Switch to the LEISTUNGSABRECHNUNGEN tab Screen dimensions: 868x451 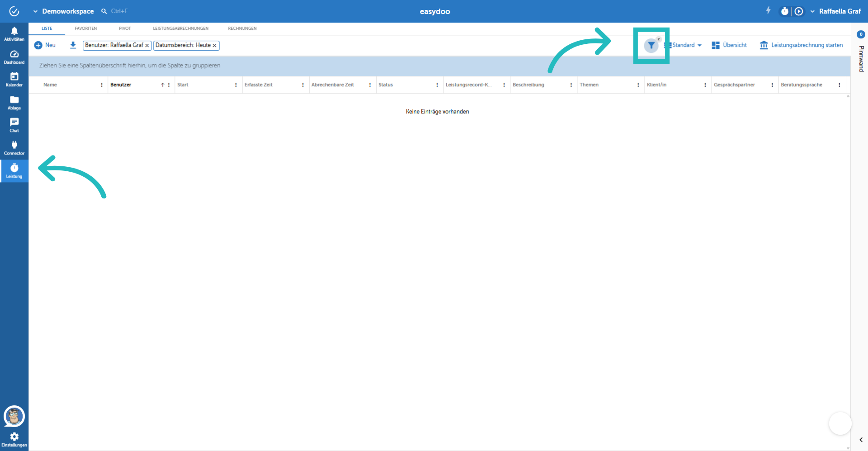pos(181,28)
